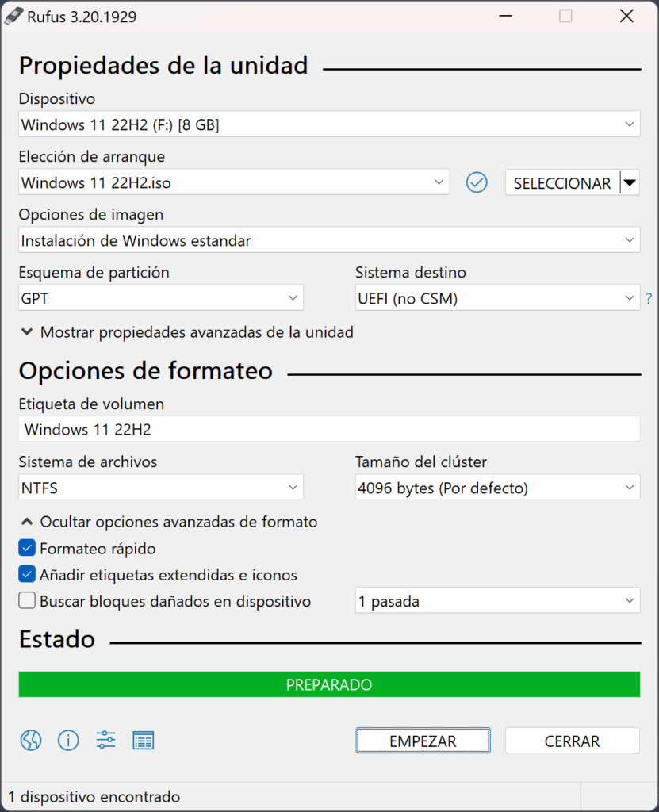Click the help question mark beside Sistema destino
Viewport: 659px width, 812px height.
pos(649,298)
